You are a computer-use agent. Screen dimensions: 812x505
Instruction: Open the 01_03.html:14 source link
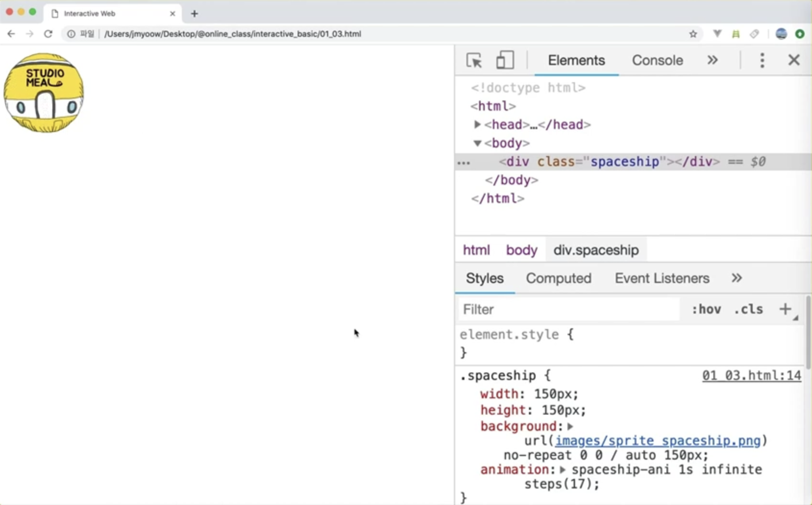click(751, 375)
